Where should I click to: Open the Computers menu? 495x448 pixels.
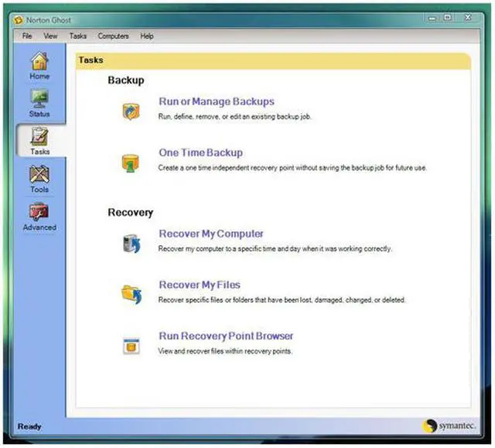[x=114, y=36]
